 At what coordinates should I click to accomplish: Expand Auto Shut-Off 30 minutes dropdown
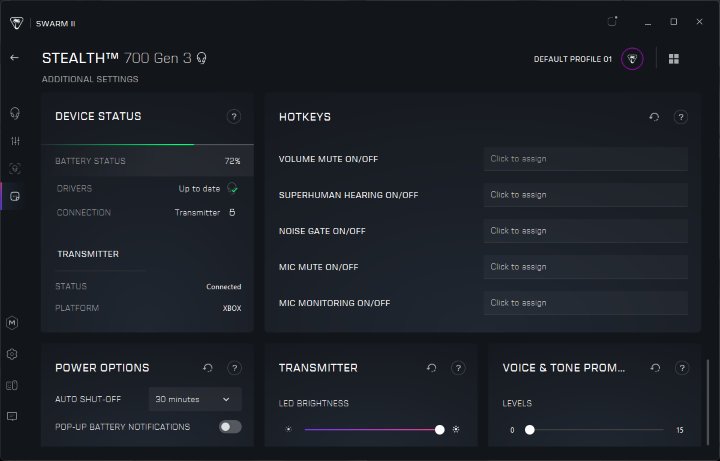(x=195, y=399)
